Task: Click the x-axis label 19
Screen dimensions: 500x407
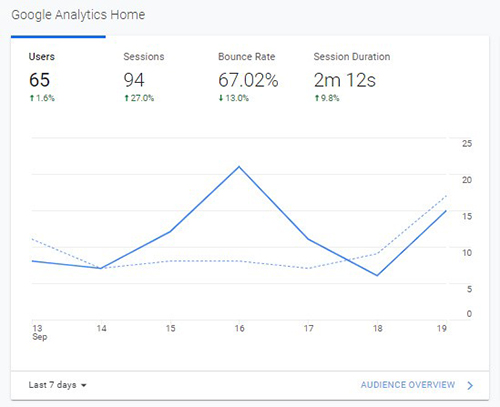Action: tap(441, 329)
